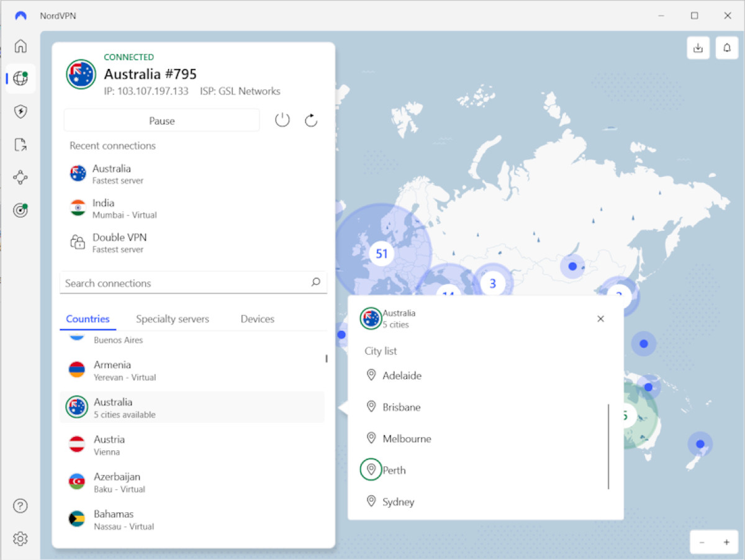The width and height of the screenshot is (745, 560).
Task: Click the Australia flag in connection header
Action: pyautogui.click(x=81, y=75)
